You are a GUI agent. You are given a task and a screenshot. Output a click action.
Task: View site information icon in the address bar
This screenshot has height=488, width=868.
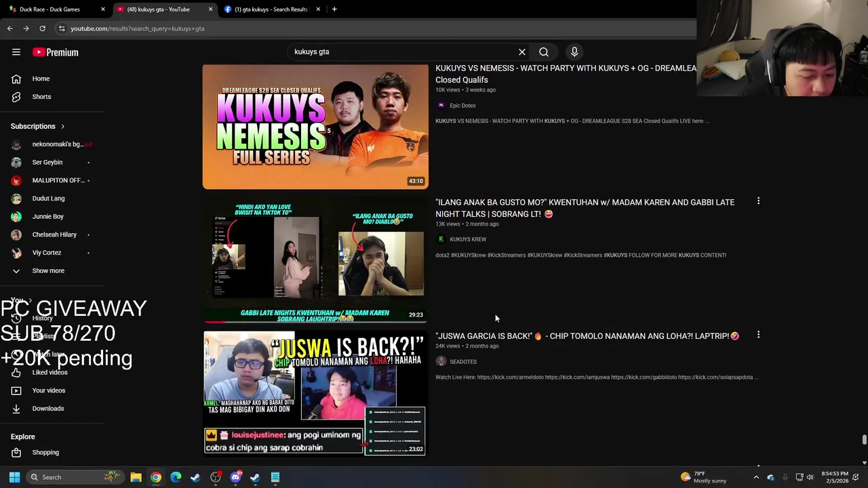tap(62, 28)
